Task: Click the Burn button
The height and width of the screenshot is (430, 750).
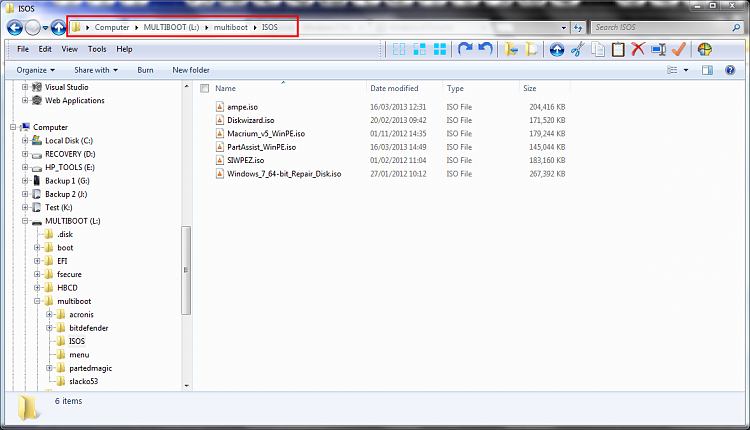Action: (145, 70)
